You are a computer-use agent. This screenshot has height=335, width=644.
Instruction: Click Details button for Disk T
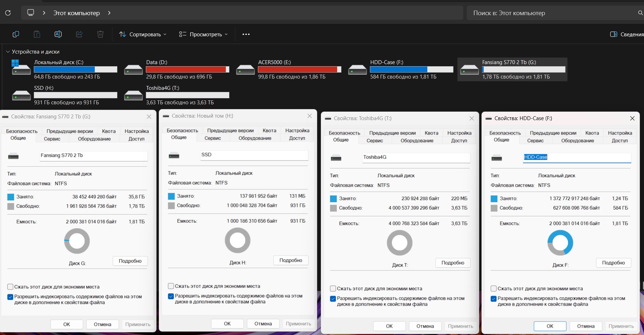point(453,263)
